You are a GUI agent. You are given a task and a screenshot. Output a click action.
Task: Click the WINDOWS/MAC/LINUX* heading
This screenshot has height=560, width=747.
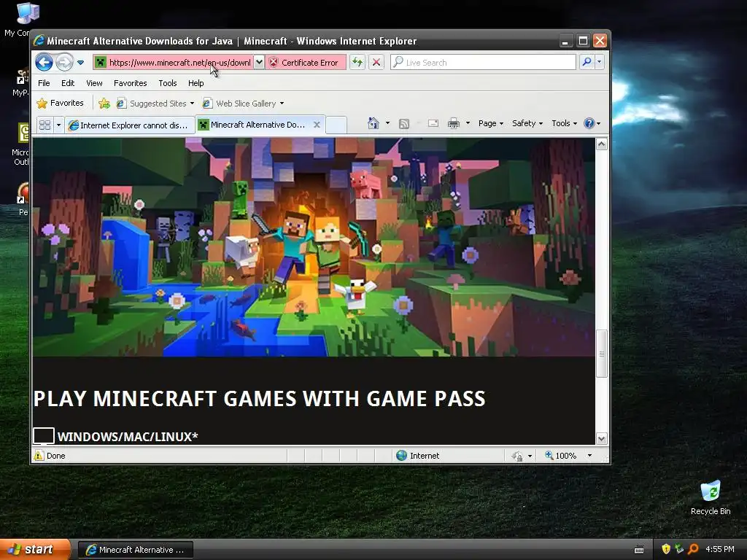click(128, 437)
